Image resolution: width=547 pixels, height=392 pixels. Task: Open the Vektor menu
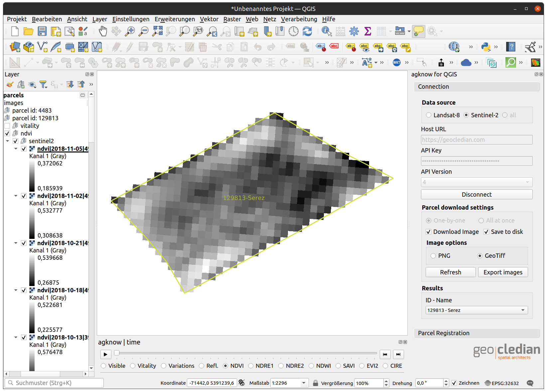[x=209, y=19]
